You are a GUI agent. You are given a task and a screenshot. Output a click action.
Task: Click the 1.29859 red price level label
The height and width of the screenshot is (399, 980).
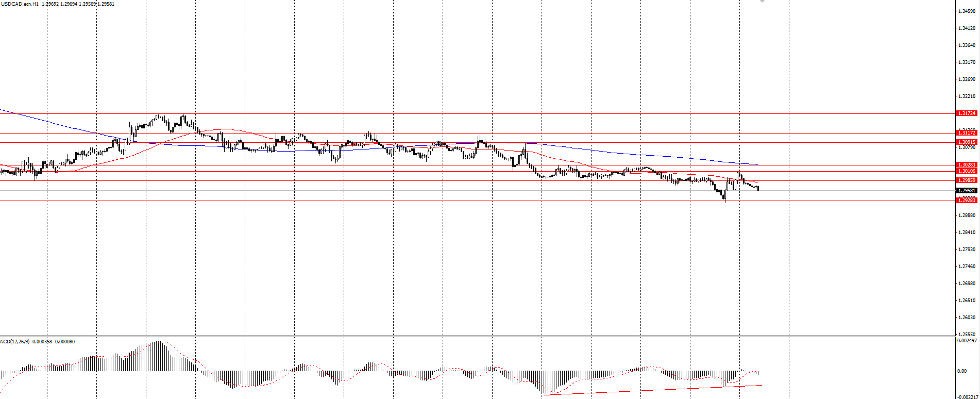pos(966,180)
